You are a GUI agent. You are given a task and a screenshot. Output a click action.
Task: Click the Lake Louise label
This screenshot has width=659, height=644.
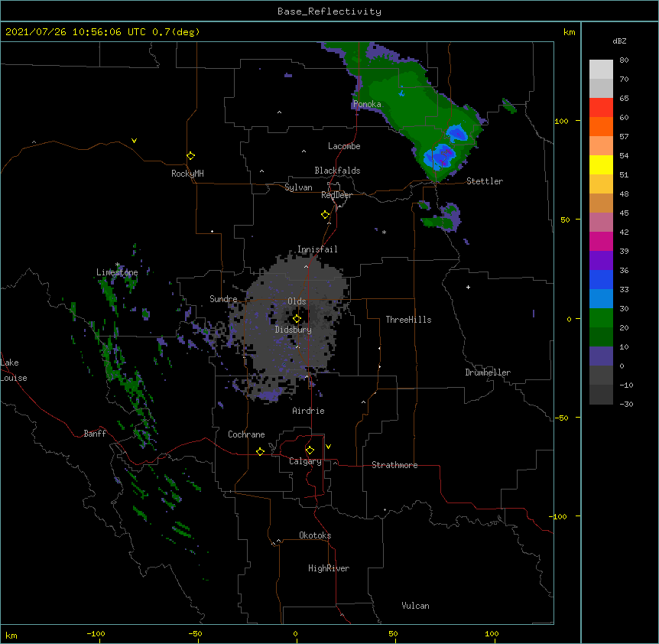pos(14,370)
